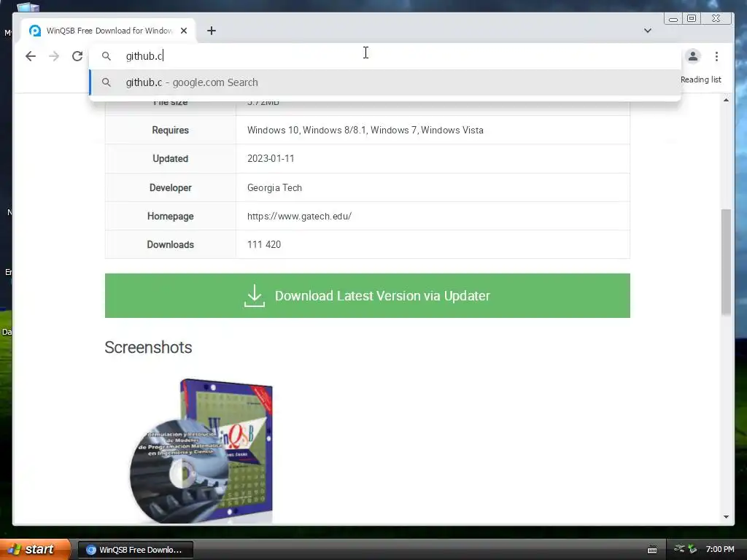Click the search icon in the suggestion row
This screenshot has width=747, height=560.
point(107,82)
